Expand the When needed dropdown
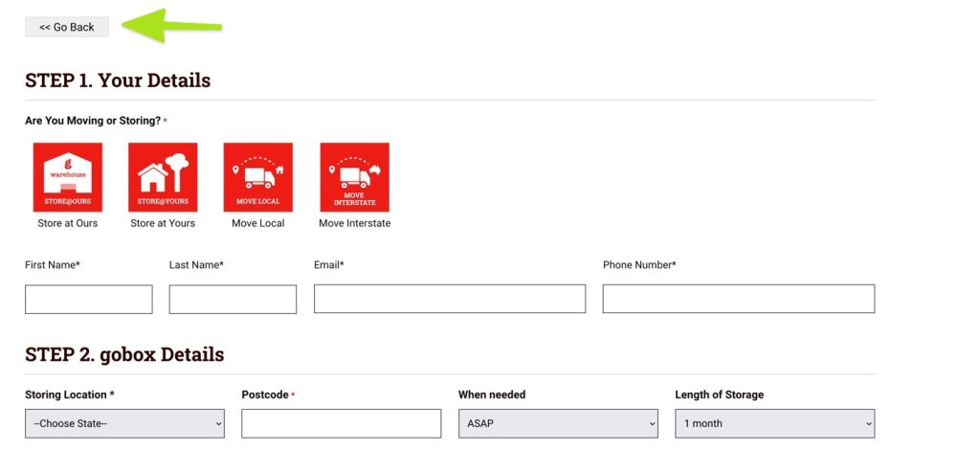The height and width of the screenshot is (452, 980). tap(558, 423)
